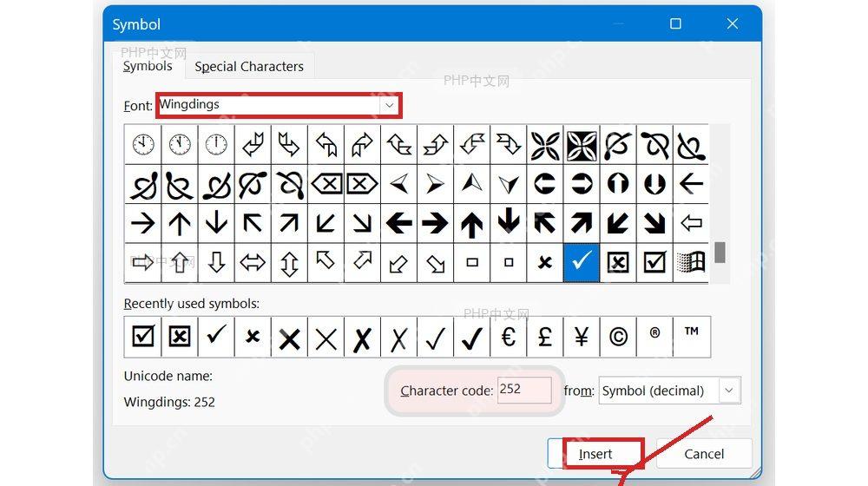
Task: Click the symbol grid scrollbar thumb
Action: tap(720, 253)
